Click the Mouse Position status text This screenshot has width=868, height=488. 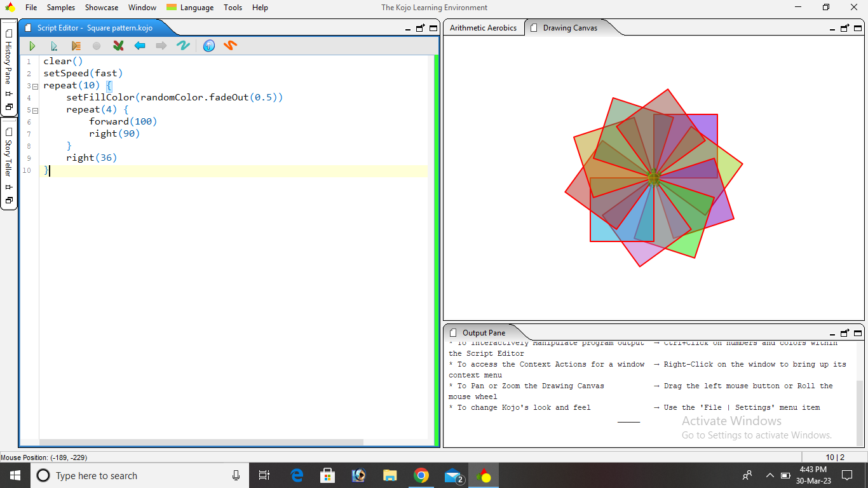click(x=44, y=457)
